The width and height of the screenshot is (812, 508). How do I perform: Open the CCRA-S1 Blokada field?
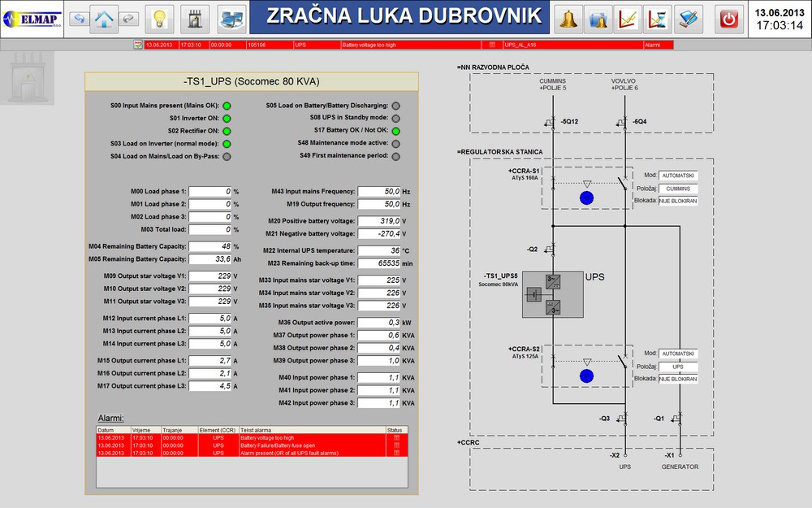[x=678, y=201]
